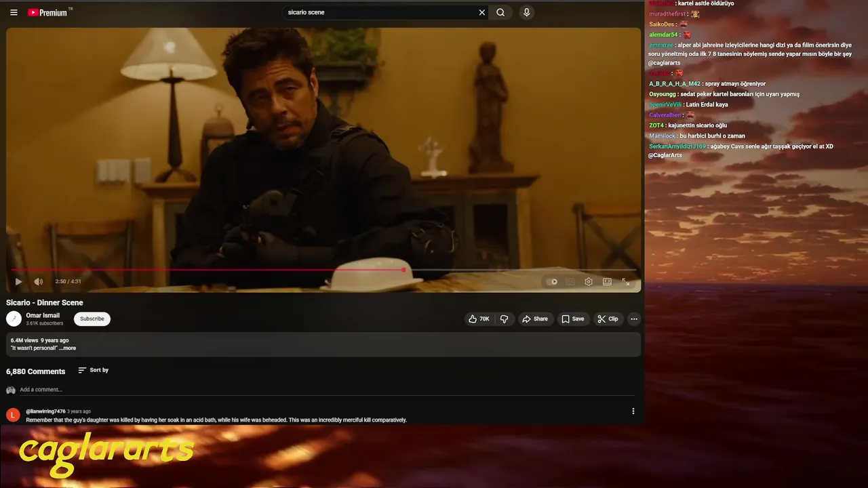Turn on subtitles in the player
The image size is (868, 488).
pyautogui.click(x=570, y=282)
